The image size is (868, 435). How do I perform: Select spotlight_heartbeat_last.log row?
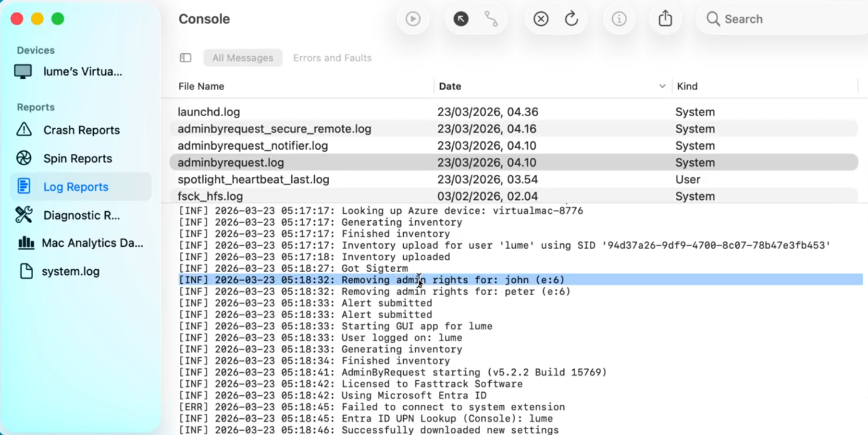[x=514, y=179]
